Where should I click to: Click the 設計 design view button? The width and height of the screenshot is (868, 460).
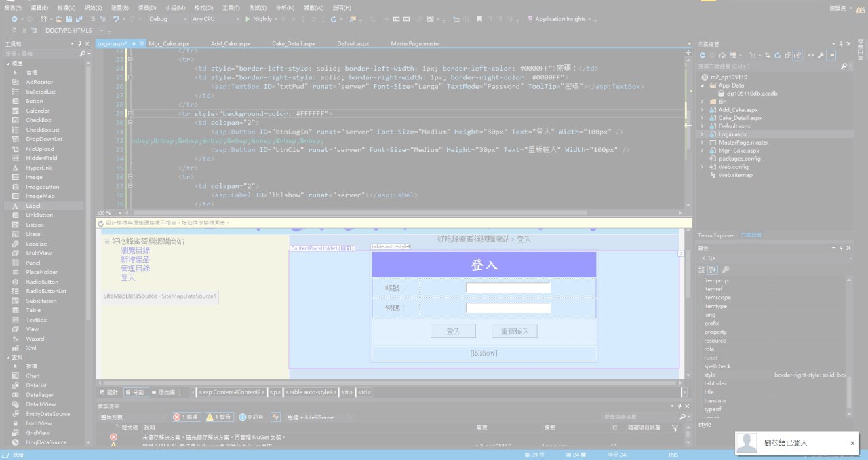coord(109,392)
